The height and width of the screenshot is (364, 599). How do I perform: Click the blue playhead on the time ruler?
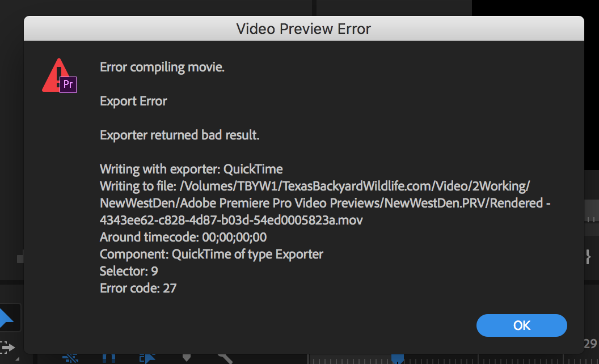pyautogui.click(x=397, y=359)
